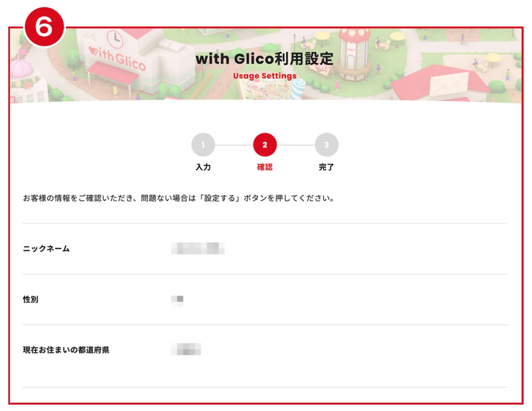Click the Usage Settings subtitle

(265, 76)
